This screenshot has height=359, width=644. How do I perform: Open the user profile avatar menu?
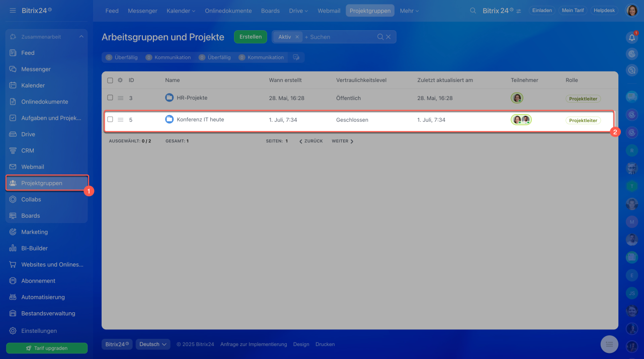[x=632, y=10]
